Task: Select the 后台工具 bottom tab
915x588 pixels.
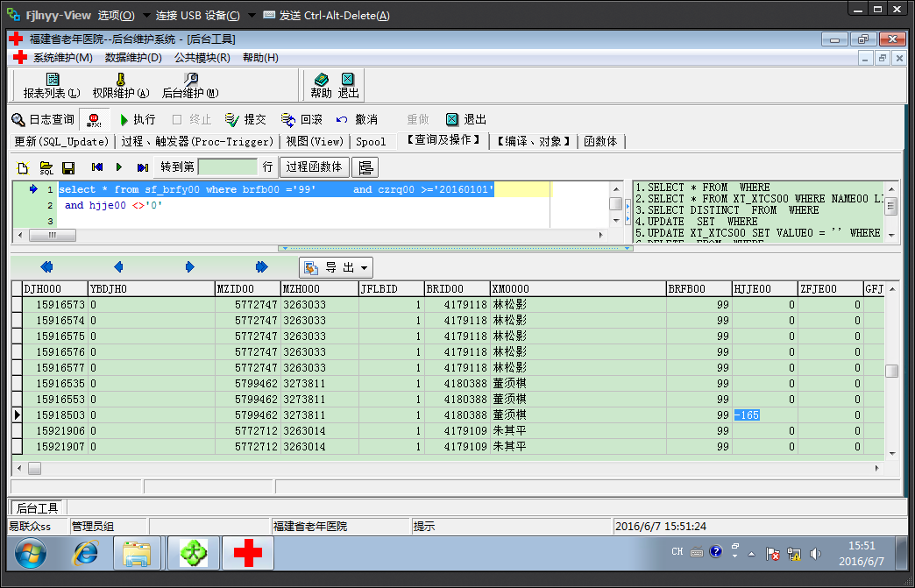Action: 37,508
